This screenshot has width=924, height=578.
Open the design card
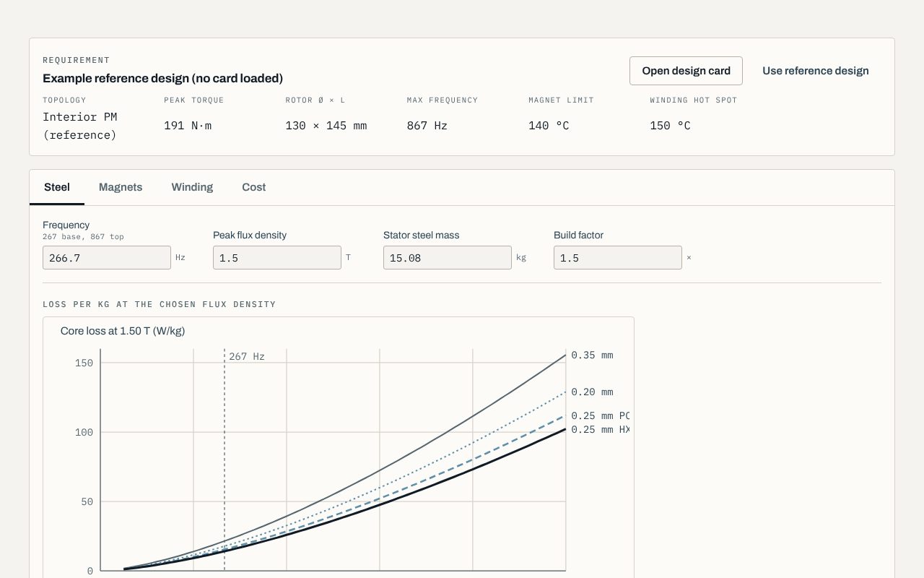coord(686,71)
